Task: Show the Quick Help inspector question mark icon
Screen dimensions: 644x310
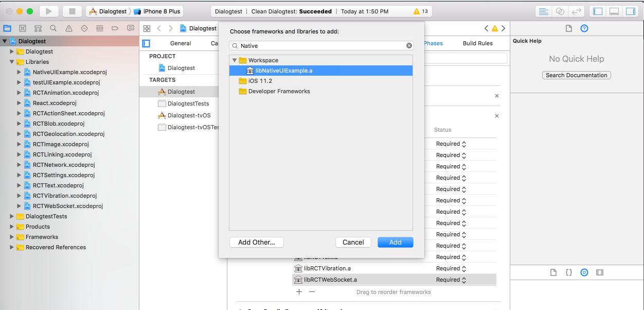Action: point(584,28)
